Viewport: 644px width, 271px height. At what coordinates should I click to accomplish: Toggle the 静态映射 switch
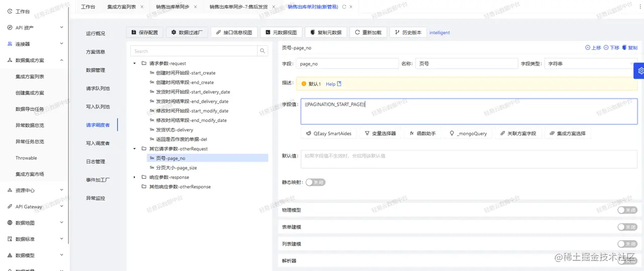tap(315, 182)
